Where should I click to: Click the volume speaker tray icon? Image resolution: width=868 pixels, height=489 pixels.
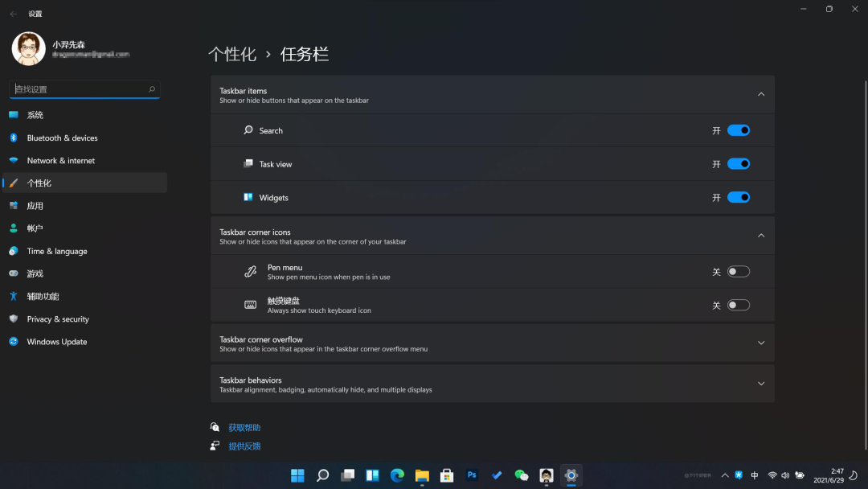pos(785,475)
